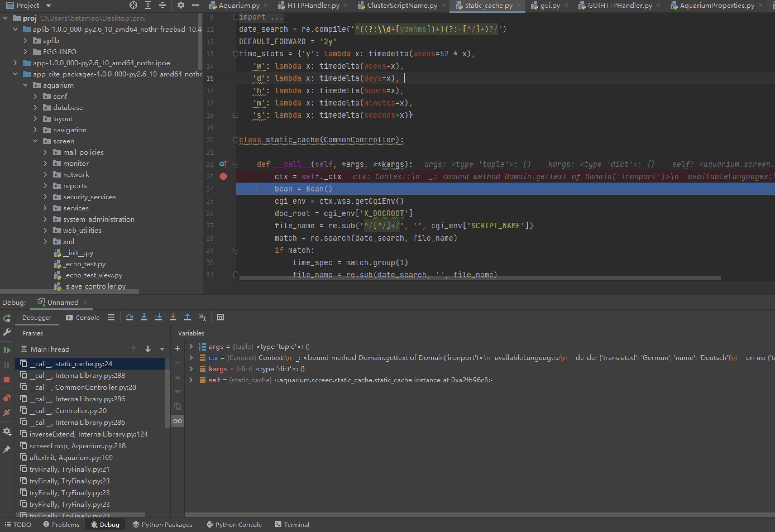Open Project panel settings gear
The height and width of the screenshot is (532, 775).
coord(180,5)
